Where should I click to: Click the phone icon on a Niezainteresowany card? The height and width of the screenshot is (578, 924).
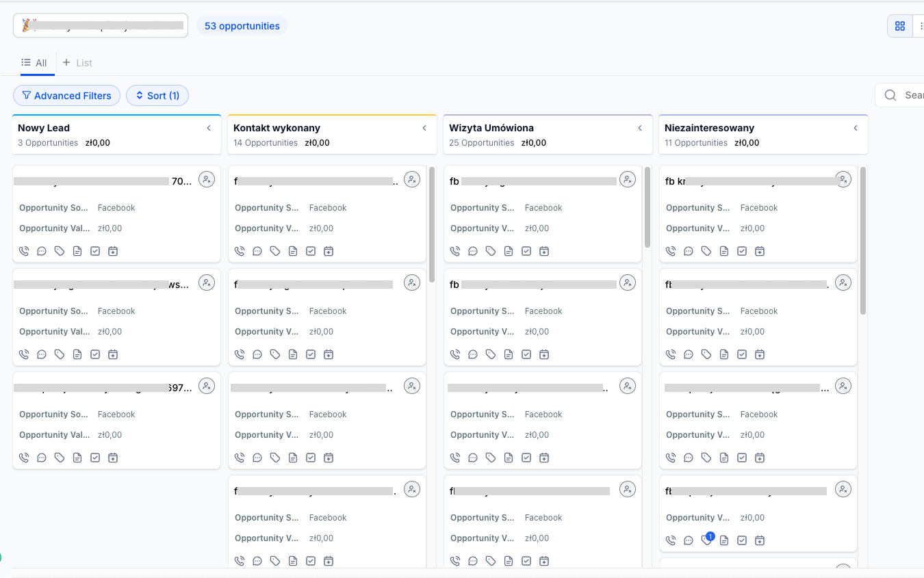click(670, 251)
